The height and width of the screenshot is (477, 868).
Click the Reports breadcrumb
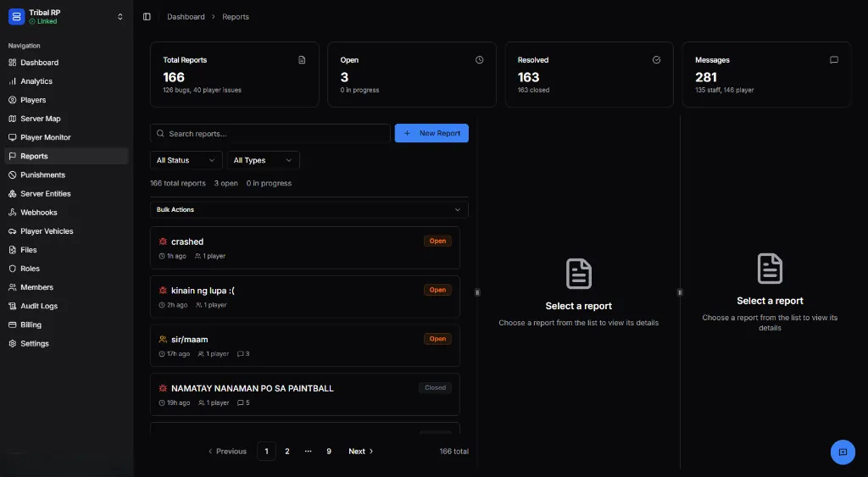click(x=236, y=17)
